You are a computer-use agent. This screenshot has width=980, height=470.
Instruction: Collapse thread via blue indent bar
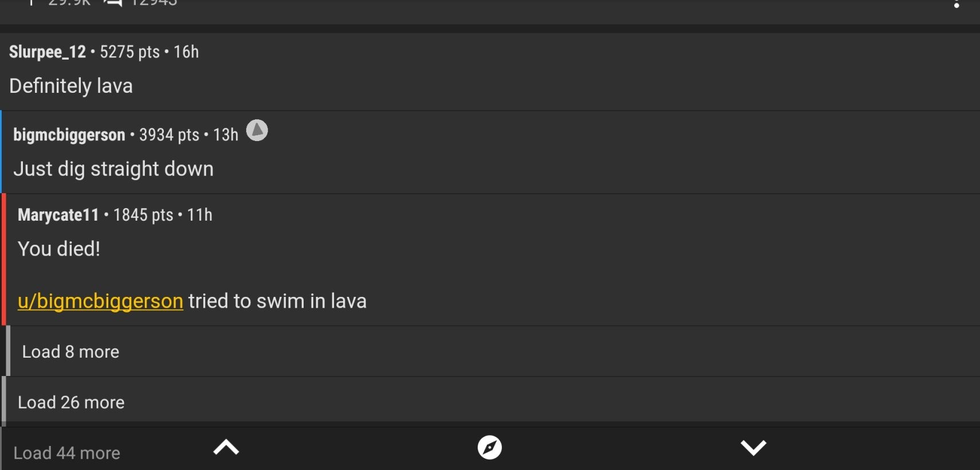click(1, 152)
